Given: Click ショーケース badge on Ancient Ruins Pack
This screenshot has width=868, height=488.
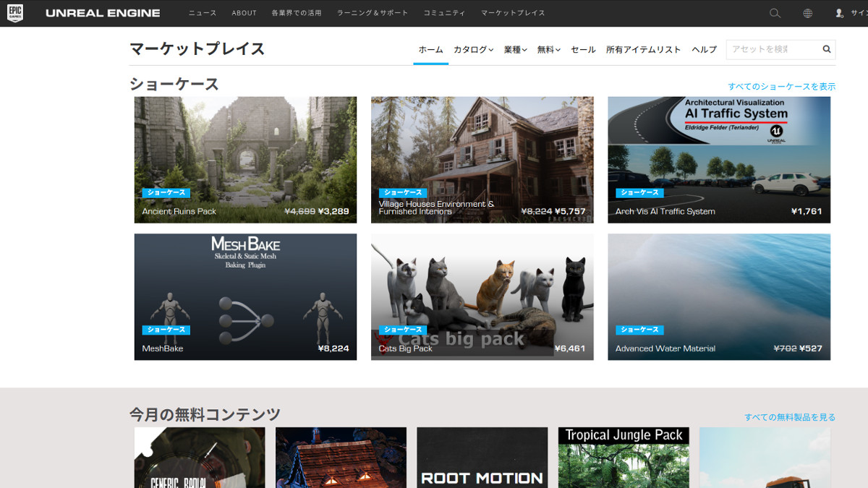Looking at the screenshot, I should [166, 193].
